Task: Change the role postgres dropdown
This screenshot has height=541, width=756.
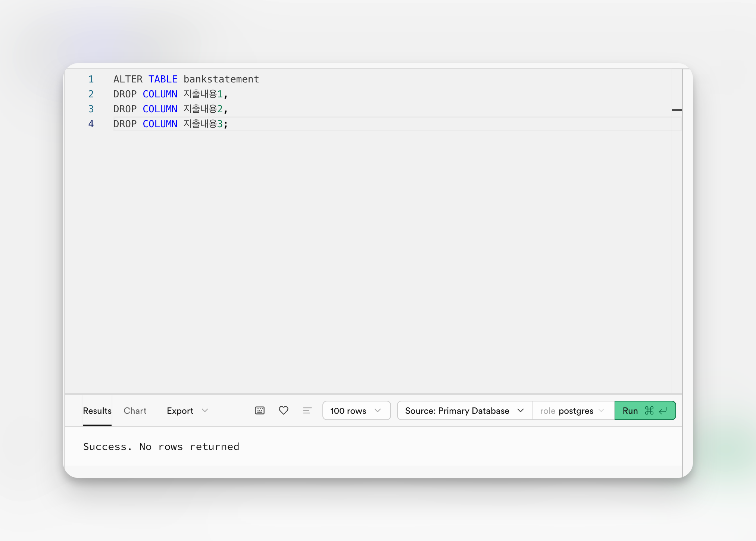Action: click(x=572, y=410)
